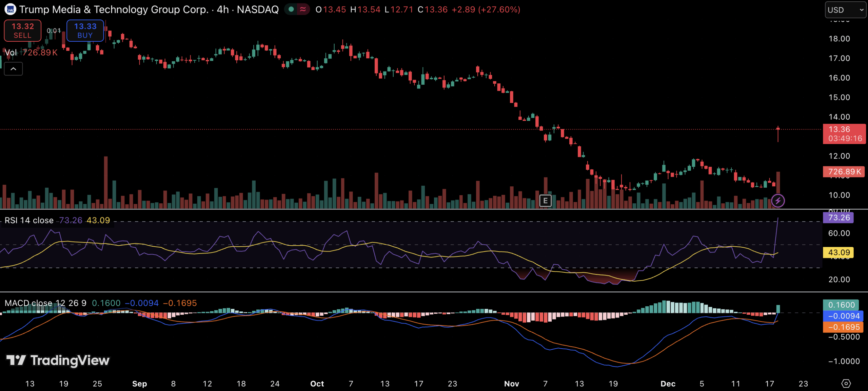This screenshot has height=391, width=868.
Task: Click the TradingView logo watermark
Action: 58,360
